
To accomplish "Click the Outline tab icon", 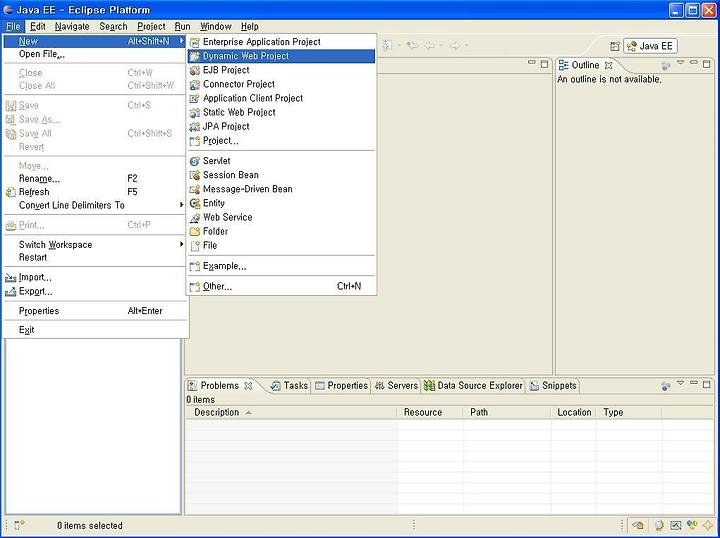I will (563, 65).
